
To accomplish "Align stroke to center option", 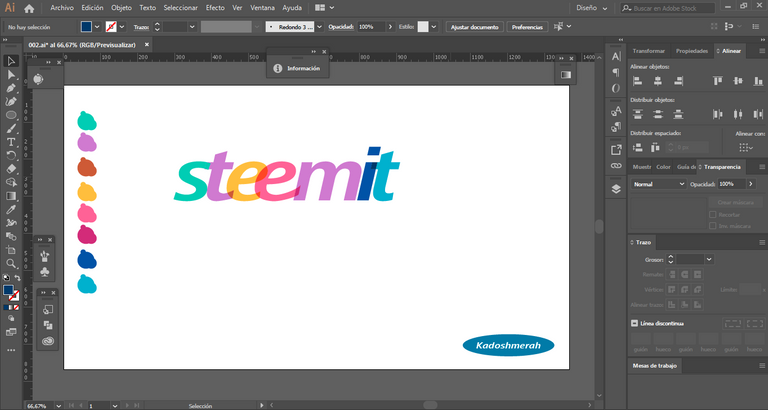I will click(x=672, y=305).
